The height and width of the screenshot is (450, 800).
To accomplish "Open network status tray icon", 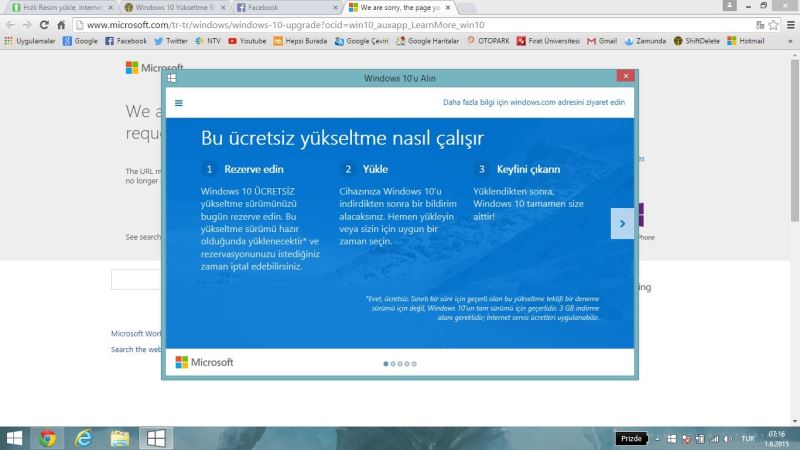I will click(714, 439).
